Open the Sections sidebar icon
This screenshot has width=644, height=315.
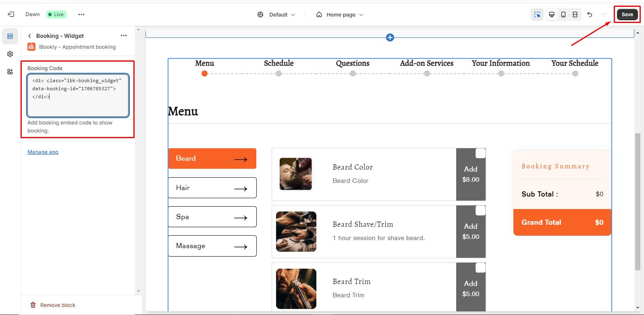pos(10,36)
